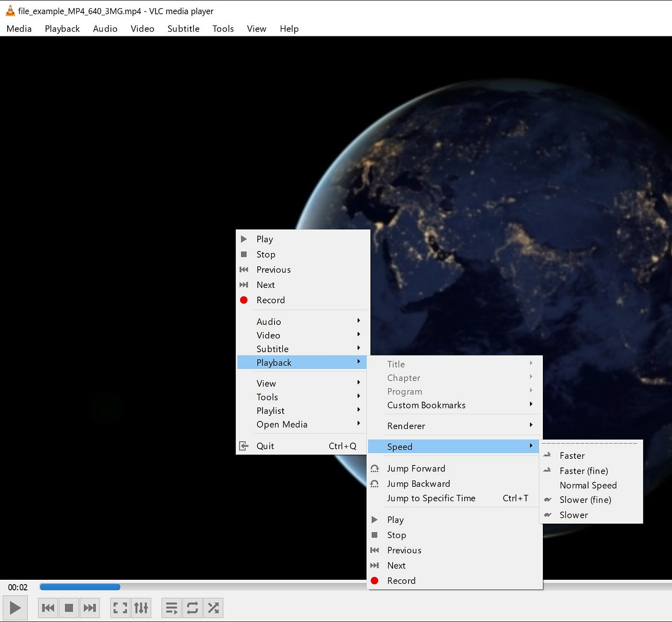This screenshot has height=622, width=672.
Task: Open the Tools menu in menu bar
Action: (x=223, y=29)
